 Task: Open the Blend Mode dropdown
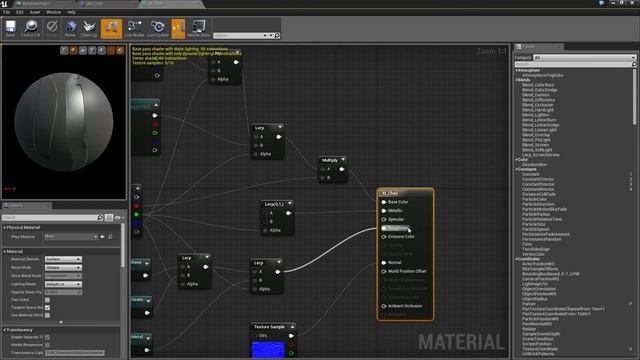coord(63,267)
